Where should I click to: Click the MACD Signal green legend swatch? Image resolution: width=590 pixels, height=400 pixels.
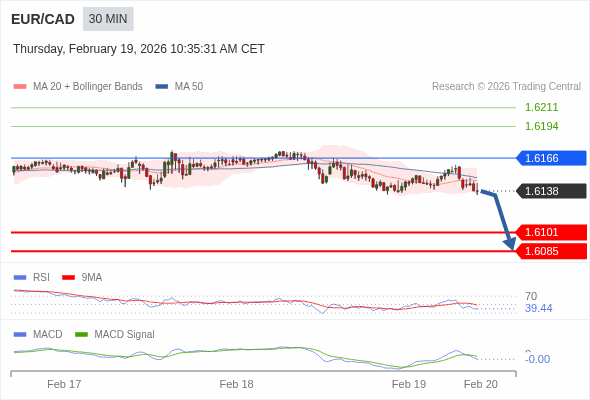(81, 335)
